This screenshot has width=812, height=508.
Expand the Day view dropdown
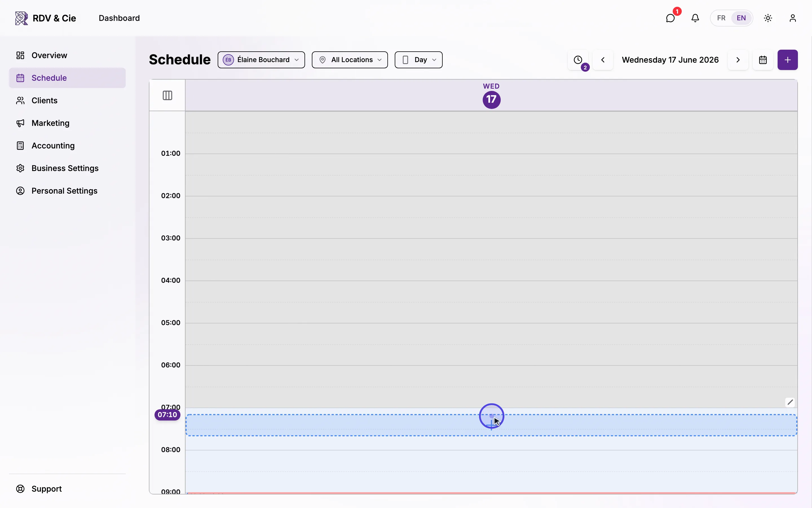pyautogui.click(x=418, y=60)
